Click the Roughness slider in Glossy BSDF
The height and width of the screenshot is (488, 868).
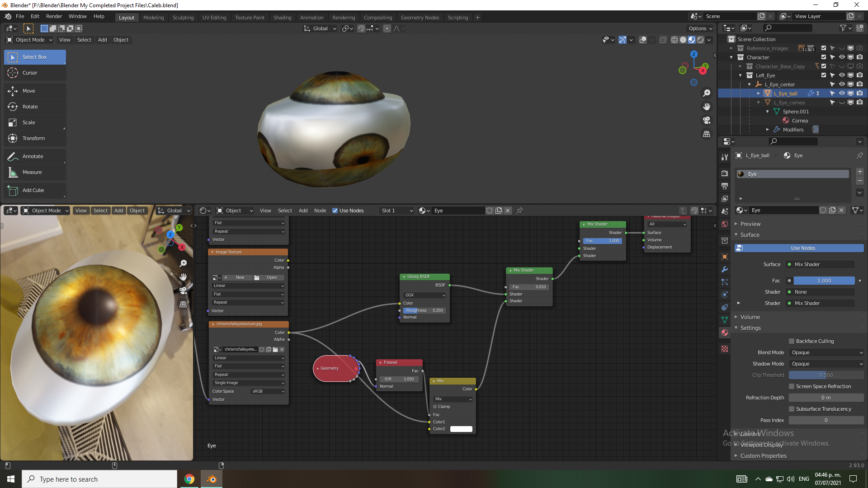coord(424,310)
